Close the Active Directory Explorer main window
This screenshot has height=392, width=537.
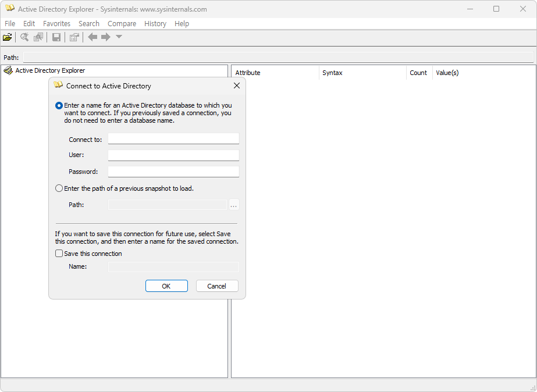(x=522, y=9)
